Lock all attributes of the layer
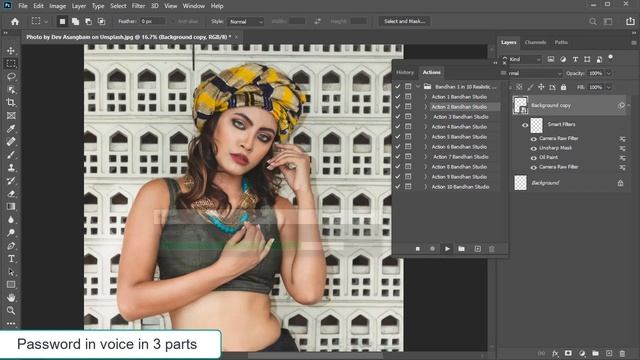The width and height of the screenshot is (640, 360). click(563, 87)
